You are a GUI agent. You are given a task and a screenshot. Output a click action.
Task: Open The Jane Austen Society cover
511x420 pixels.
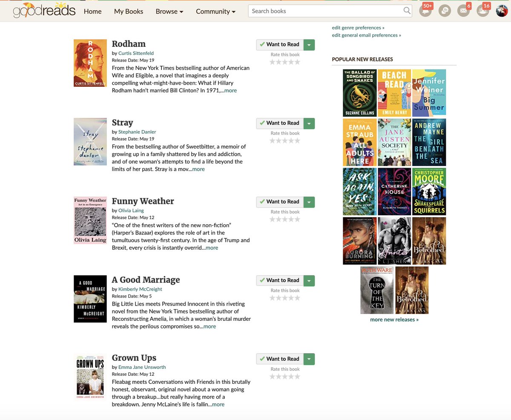click(394, 142)
